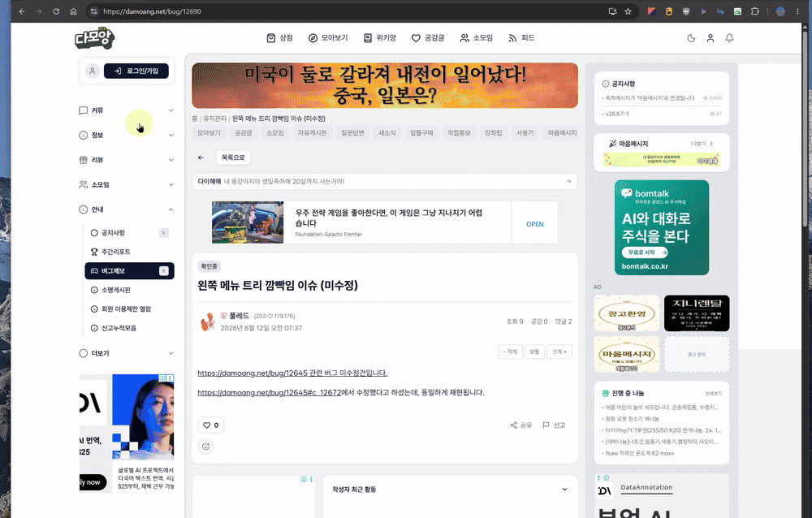
Task: Open 신고누적모음 in sidebar
Action: pos(129,328)
